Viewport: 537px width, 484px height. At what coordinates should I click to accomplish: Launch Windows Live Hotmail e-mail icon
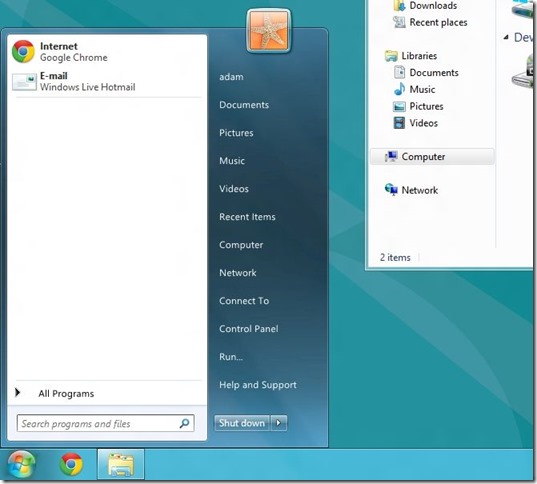click(x=24, y=82)
